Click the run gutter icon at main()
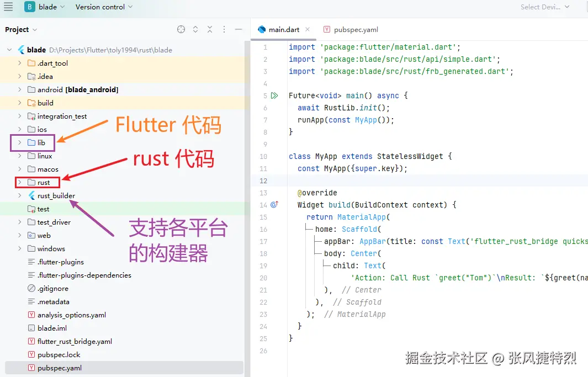 coord(274,95)
